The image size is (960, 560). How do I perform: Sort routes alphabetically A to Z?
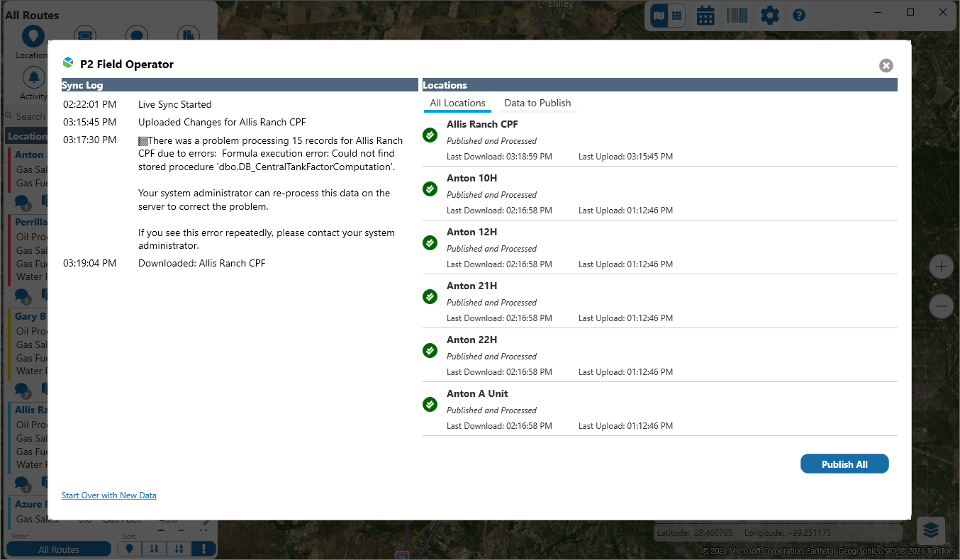(x=179, y=549)
